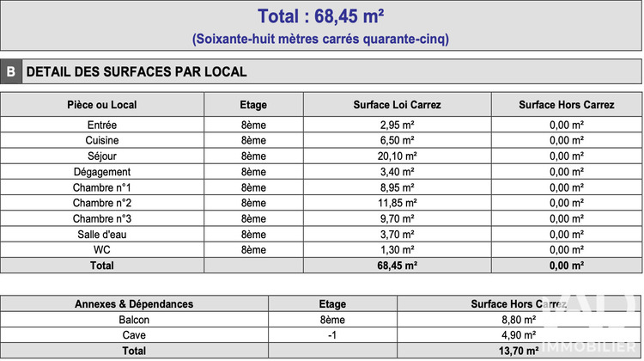Select the Total 68,45 m² heading
The width and height of the screenshot is (644, 361).
(x=321, y=16)
